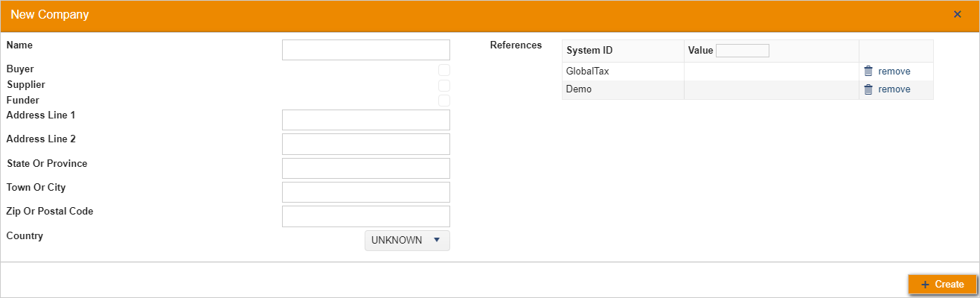Enable the Buyer checkbox

click(x=444, y=69)
